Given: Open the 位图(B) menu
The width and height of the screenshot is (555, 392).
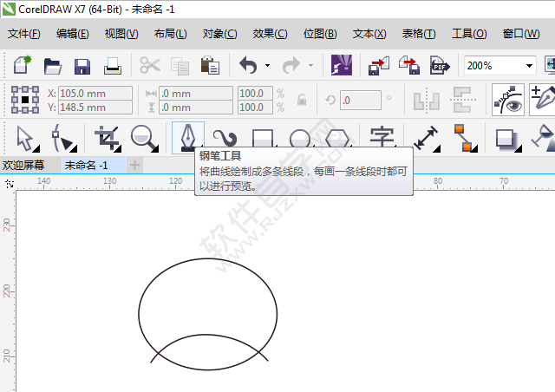Looking at the screenshot, I should [x=320, y=34].
